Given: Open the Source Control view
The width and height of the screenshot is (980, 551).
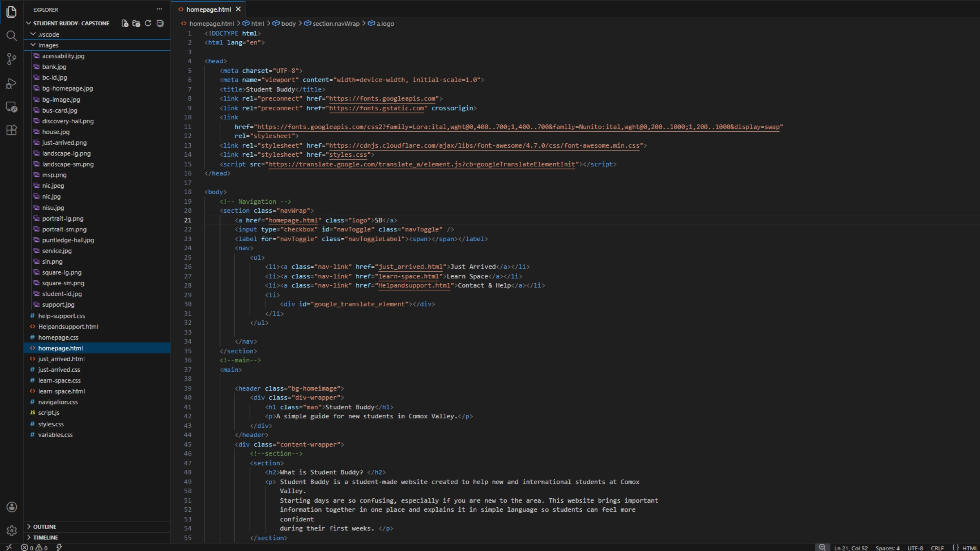Looking at the screenshot, I should point(11,59).
